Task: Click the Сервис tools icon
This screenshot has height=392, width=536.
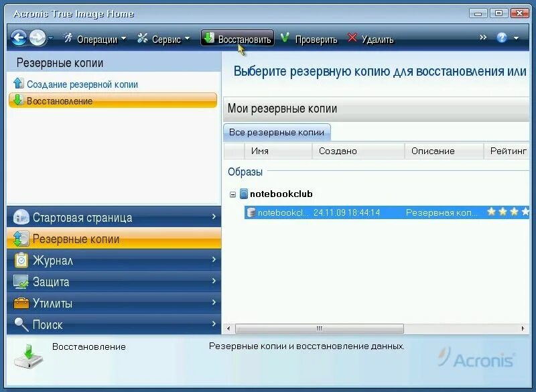Action: click(x=142, y=38)
